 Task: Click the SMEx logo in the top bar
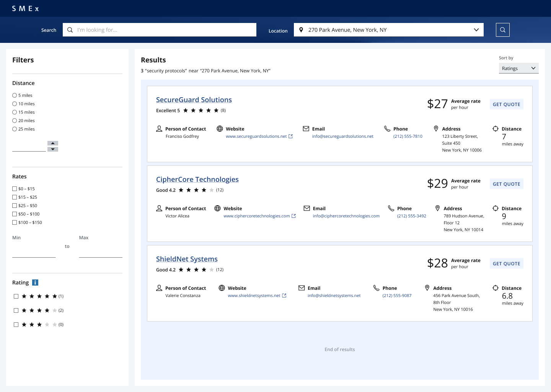click(x=25, y=8)
